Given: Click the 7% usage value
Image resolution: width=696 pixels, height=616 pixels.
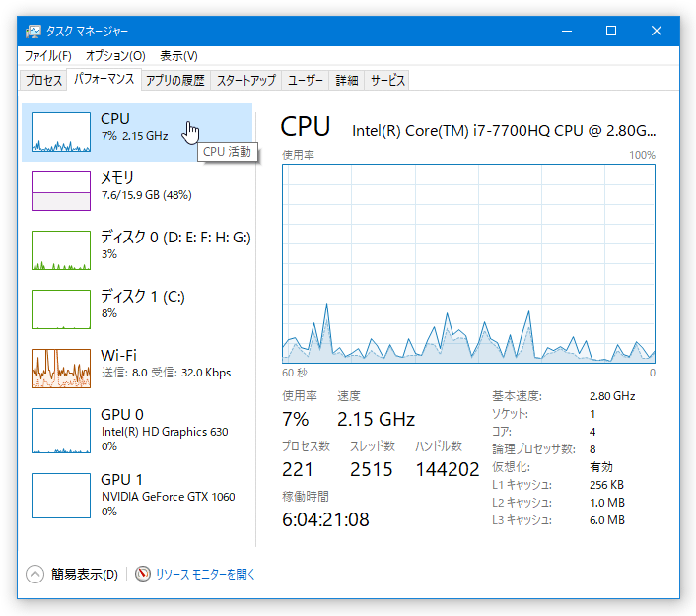Looking at the screenshot, I should (x=295, y=419).
